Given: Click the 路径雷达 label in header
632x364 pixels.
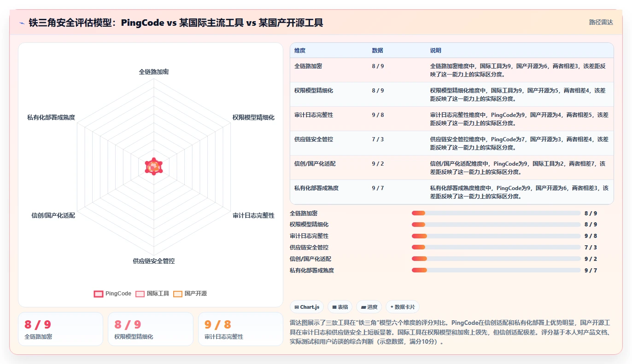Looking at the screenshot, I should click(601, 22).
